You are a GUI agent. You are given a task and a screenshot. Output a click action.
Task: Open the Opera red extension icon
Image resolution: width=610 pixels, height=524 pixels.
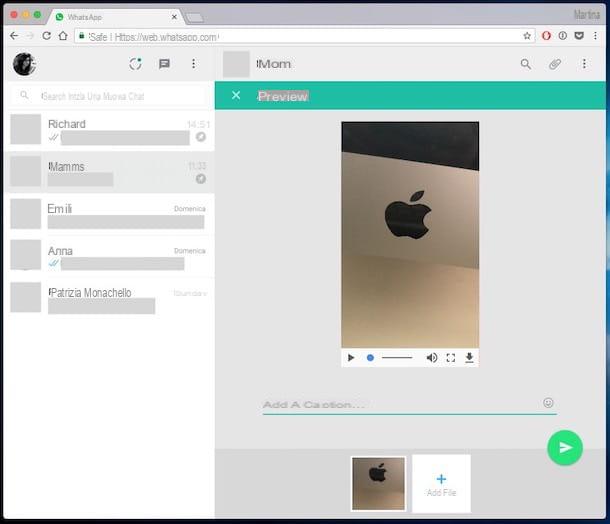(x=546, y=36)
